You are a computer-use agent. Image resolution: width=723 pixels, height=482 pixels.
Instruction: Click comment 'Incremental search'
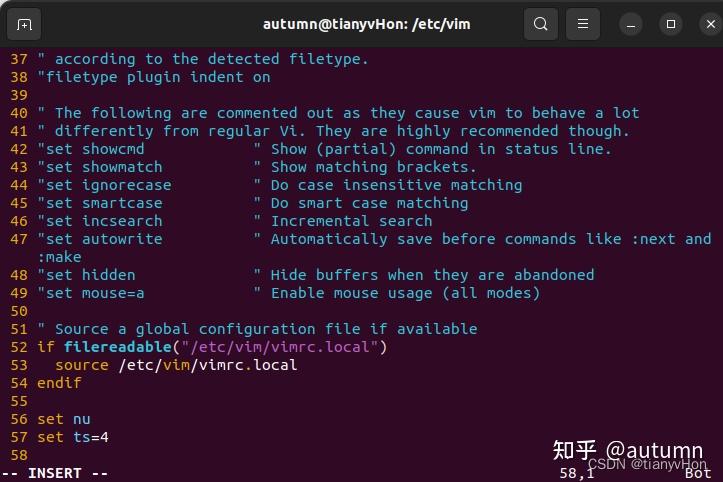click(x=351, y=221)
